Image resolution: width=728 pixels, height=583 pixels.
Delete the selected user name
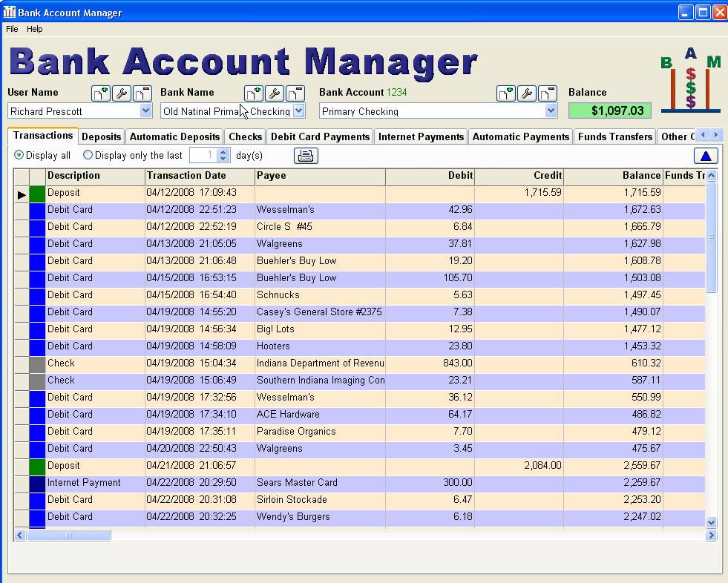click(x=142, y=93)
